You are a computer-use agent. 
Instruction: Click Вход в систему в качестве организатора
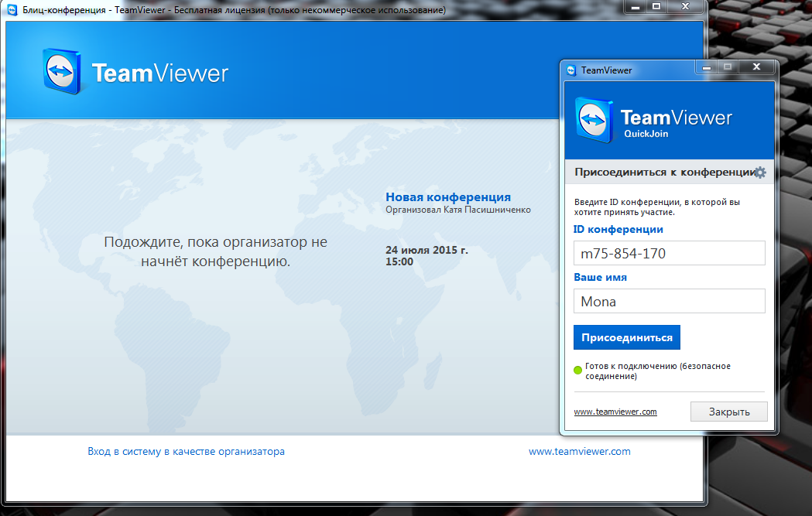186,451
